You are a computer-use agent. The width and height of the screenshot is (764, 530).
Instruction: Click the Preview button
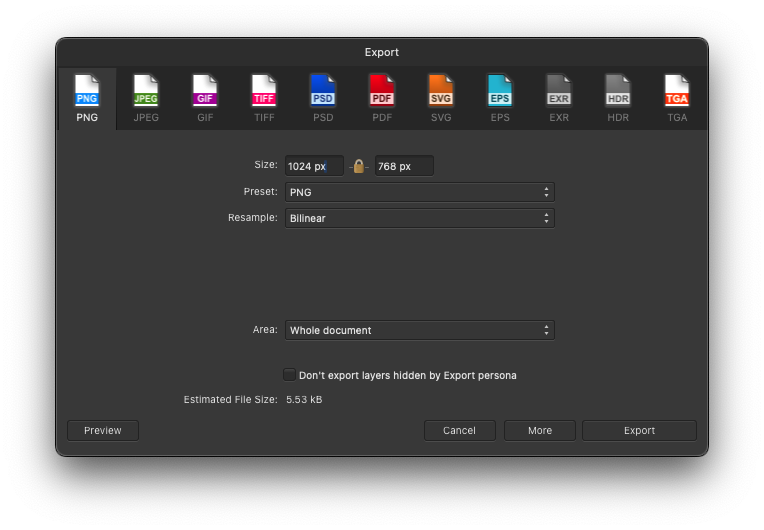[x=103, y=431]
